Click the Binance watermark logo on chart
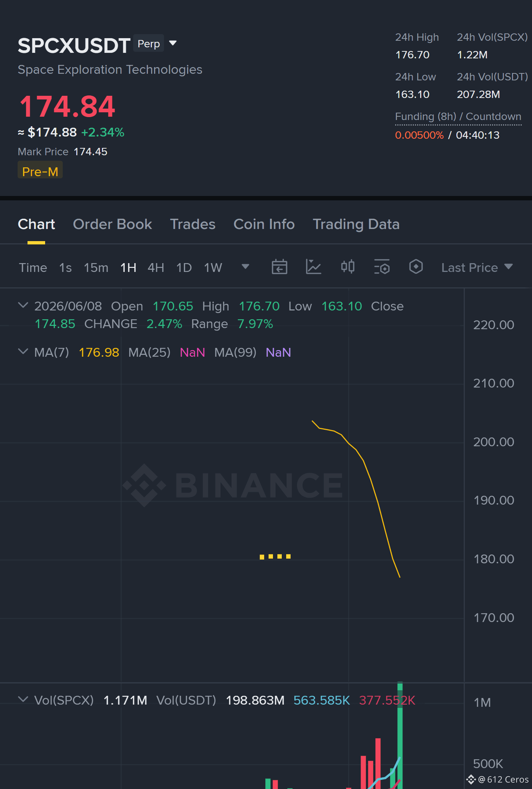532x789 pixels. point(233,485)
